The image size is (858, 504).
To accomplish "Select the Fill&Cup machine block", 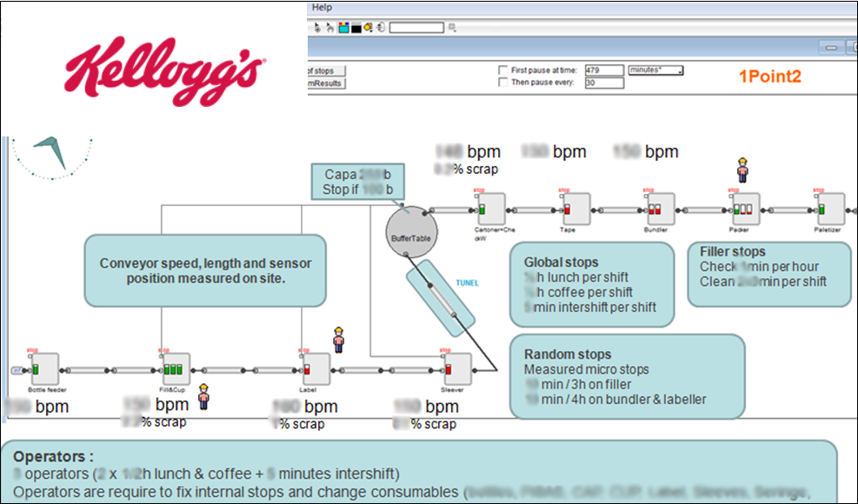I will pos(176,369).
